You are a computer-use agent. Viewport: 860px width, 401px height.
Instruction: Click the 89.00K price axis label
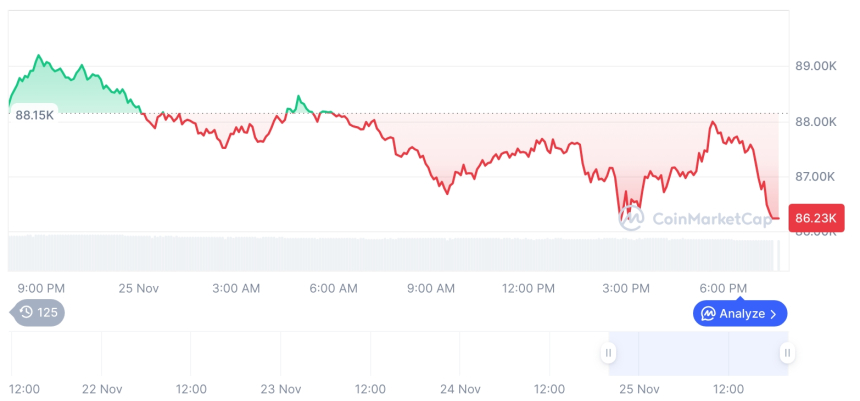[815, 66]
